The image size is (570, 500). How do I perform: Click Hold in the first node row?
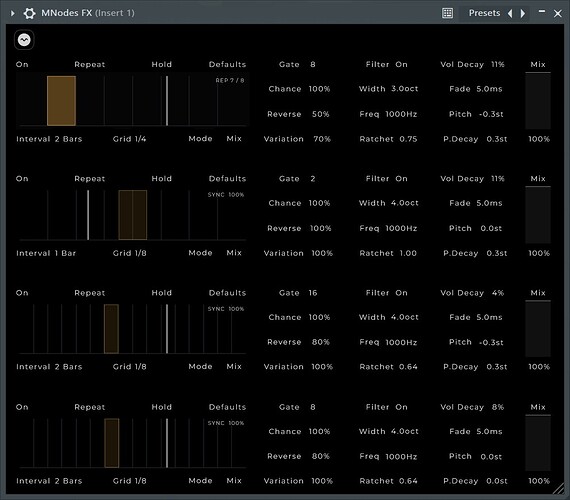[161, 64]
